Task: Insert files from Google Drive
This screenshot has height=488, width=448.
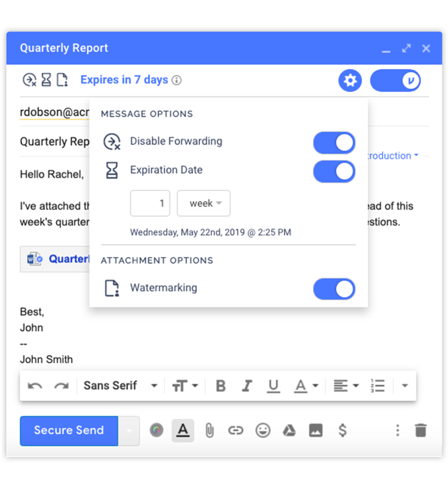Action: pyautogui.click(x=289, y=431)
